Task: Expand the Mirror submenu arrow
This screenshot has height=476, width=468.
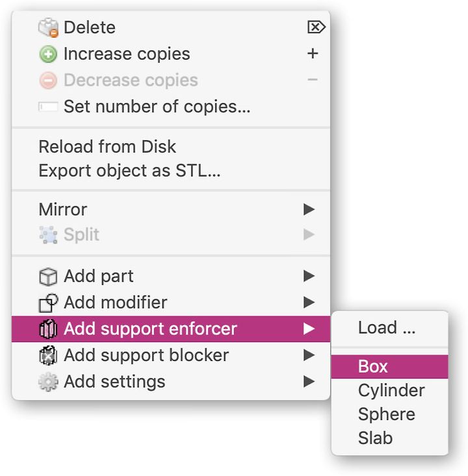Action: click(309, 210)
